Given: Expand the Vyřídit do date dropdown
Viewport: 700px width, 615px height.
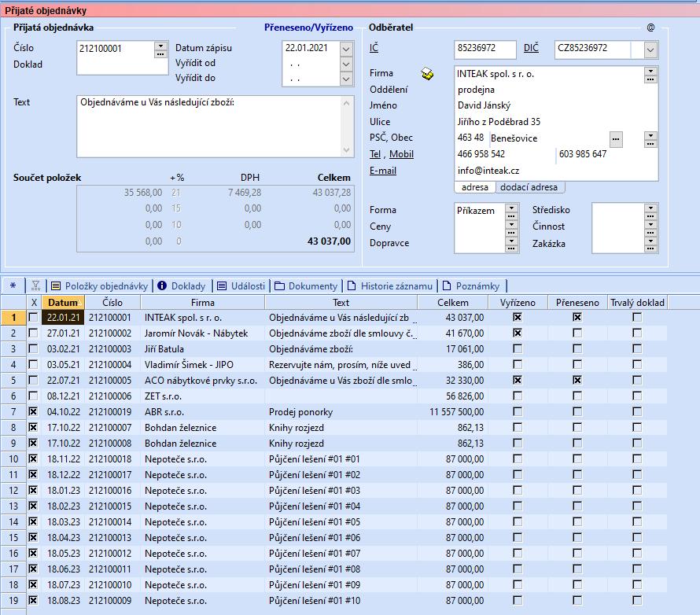Looking at the screenshot, I should (346, 79).
